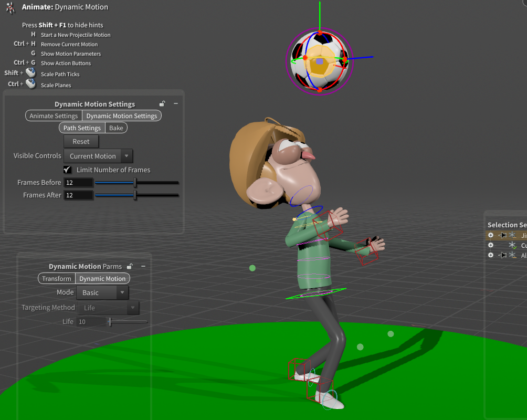Select the Dynamic Motion Settings tab
The width and height of the screenshot is (527, 420).
coord(122,115)
